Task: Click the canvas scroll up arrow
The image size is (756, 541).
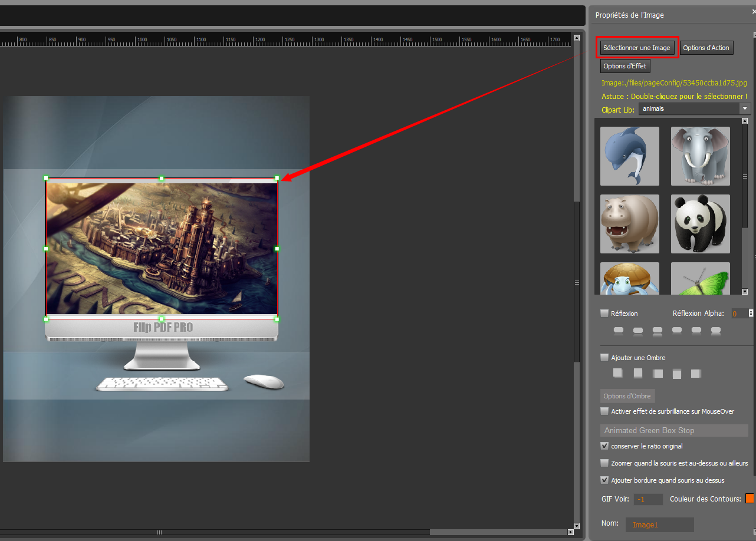Action: click(x=577, y=38)
